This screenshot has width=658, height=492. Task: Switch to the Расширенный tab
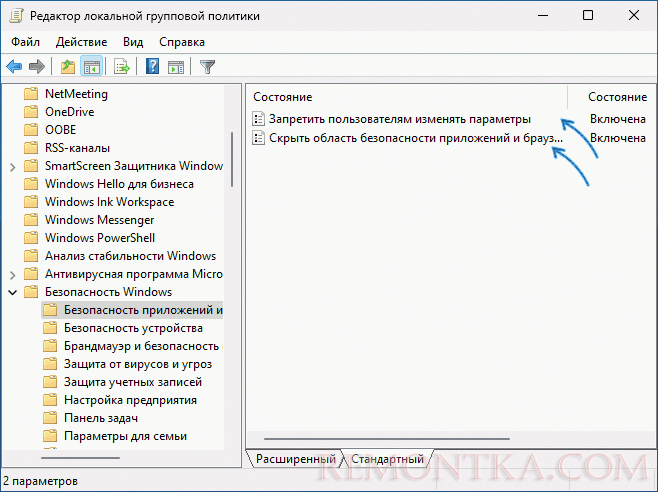pos(296,459)
